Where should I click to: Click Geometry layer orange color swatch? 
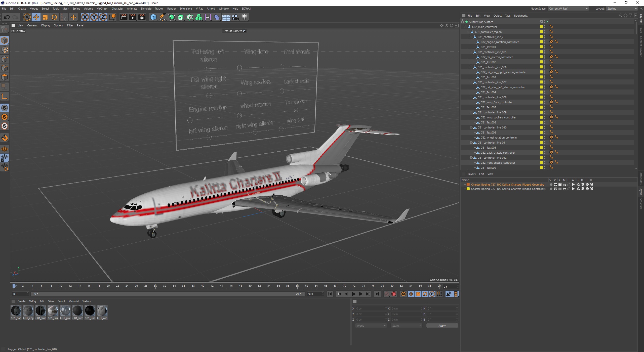pos(468,185)
